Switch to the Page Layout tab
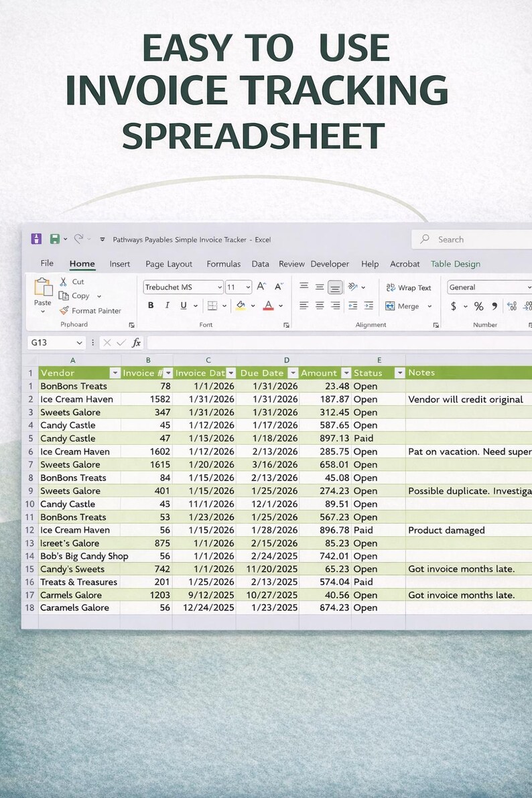Screen dimensions: 532x798 168,263
